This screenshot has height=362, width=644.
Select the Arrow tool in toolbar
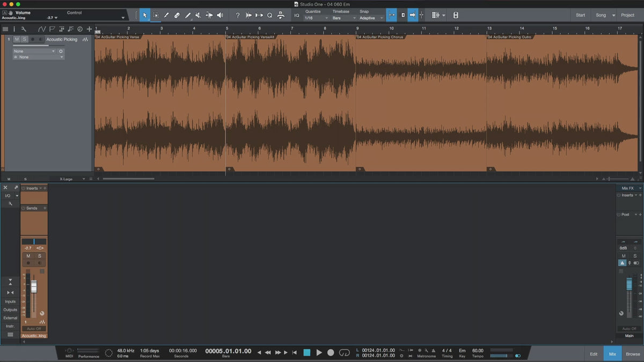(x=144, y=16)
